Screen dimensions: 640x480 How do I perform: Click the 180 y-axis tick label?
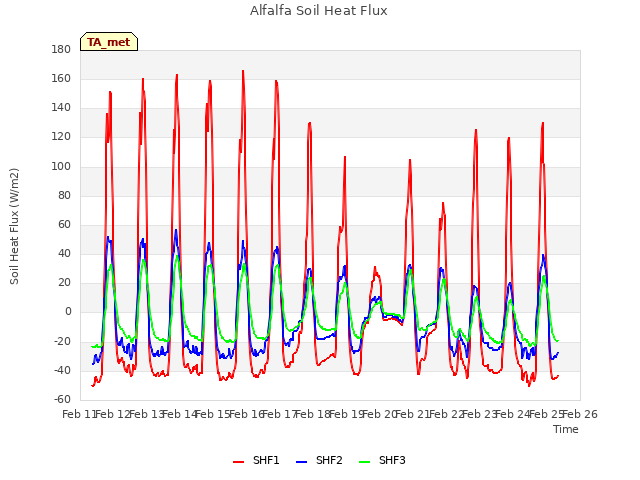(x=61, y=50)
